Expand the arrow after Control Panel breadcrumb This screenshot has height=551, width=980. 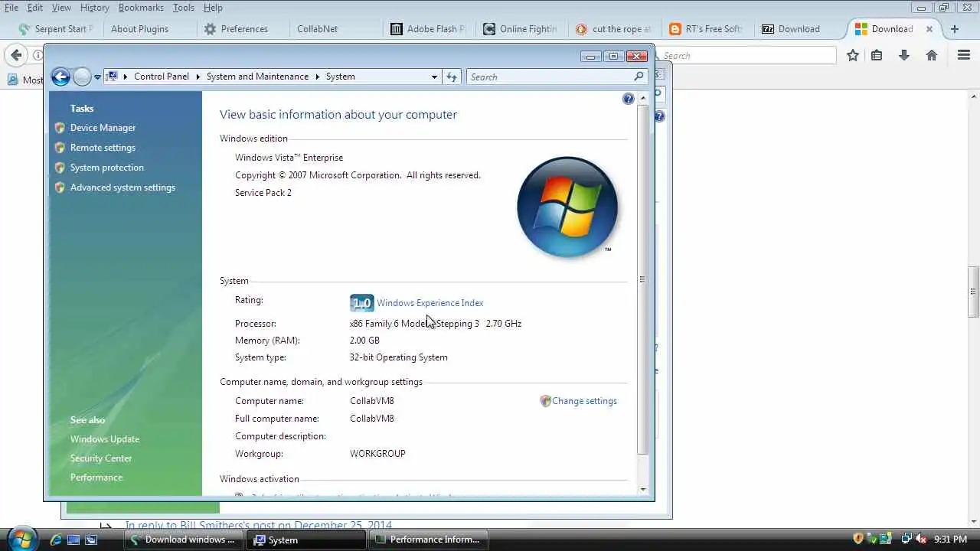tap(198, 77)
